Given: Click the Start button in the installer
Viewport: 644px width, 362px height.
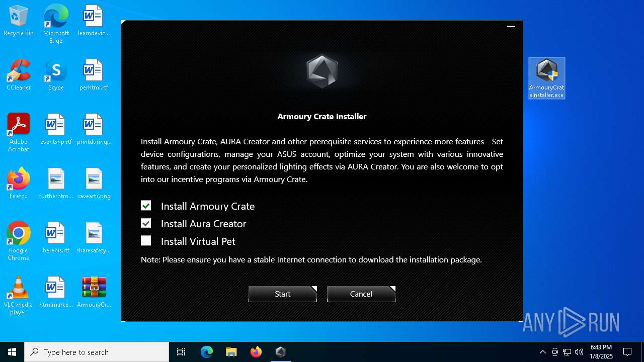Looking at the screenshot, I should [x=283, y=294].
